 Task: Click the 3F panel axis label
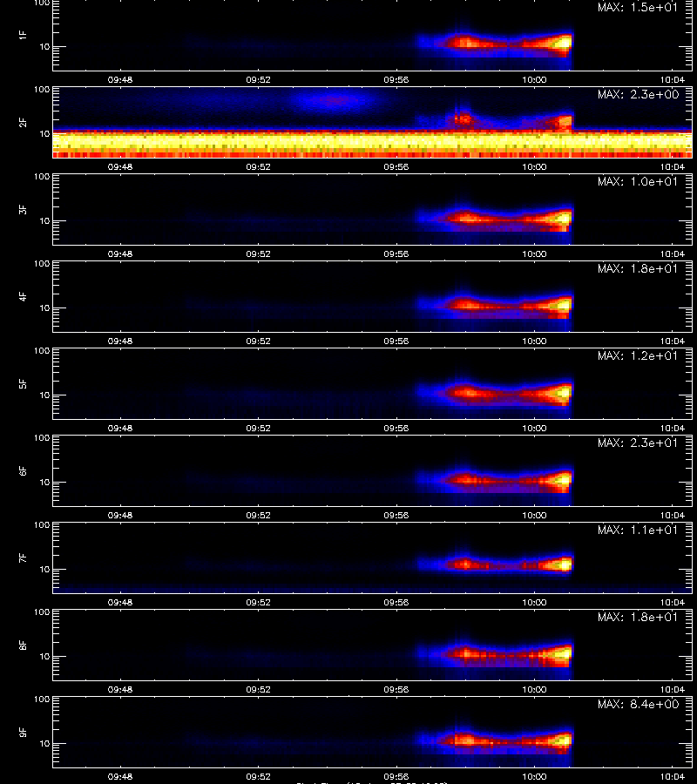(23, 209)
